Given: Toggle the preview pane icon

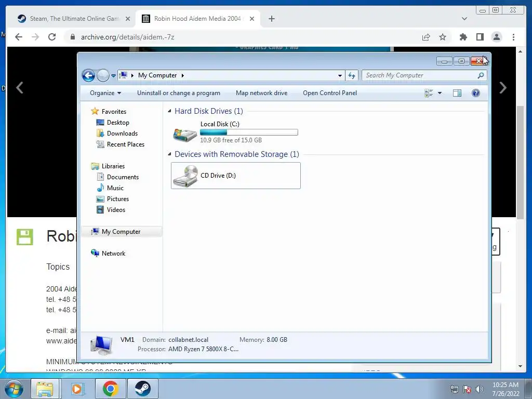Looking at the screenshot, I should tap(457, 93).
